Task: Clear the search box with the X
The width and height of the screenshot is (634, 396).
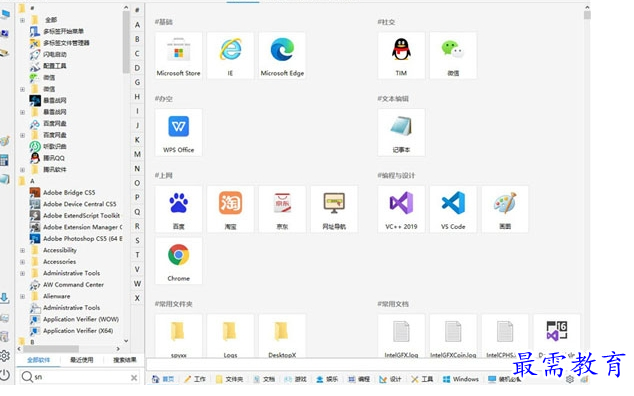Action: 134,377
